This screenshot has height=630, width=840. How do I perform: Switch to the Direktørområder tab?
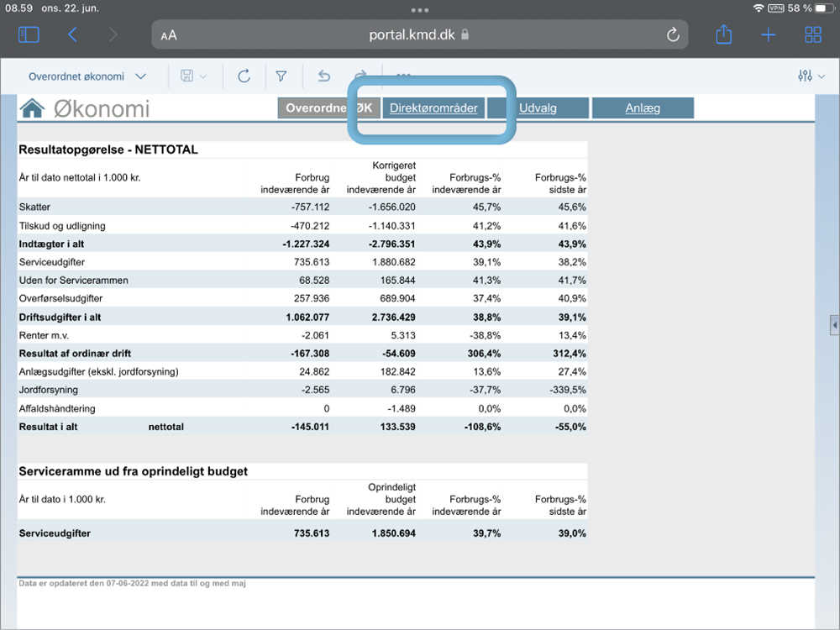tap(433, 108)
